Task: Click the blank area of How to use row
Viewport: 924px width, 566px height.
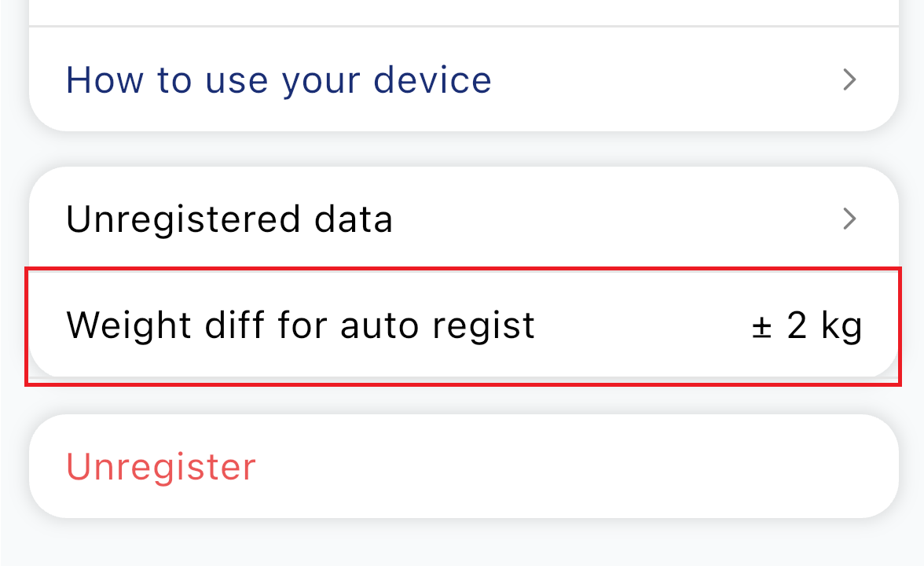Action: pyautogui.click(x=668, y=79)
